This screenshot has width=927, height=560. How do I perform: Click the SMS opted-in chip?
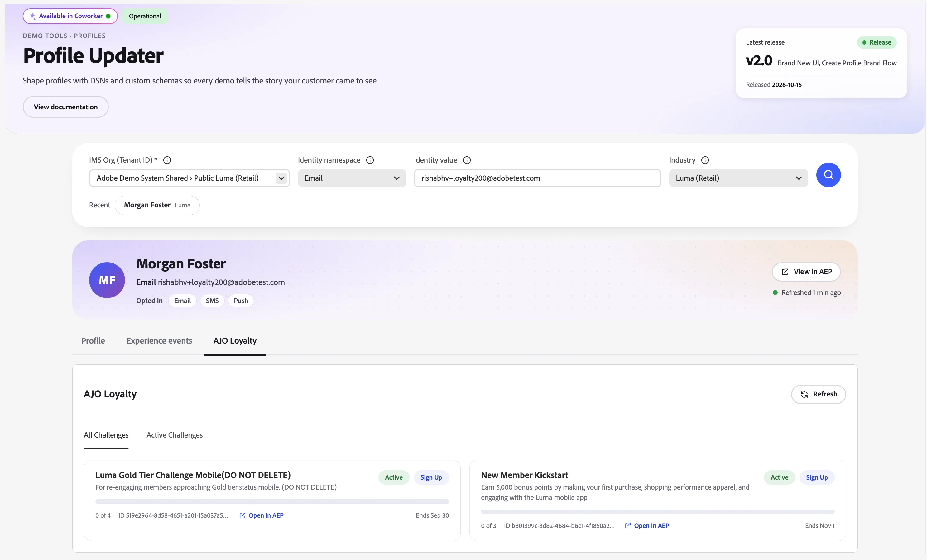[212, 301]
